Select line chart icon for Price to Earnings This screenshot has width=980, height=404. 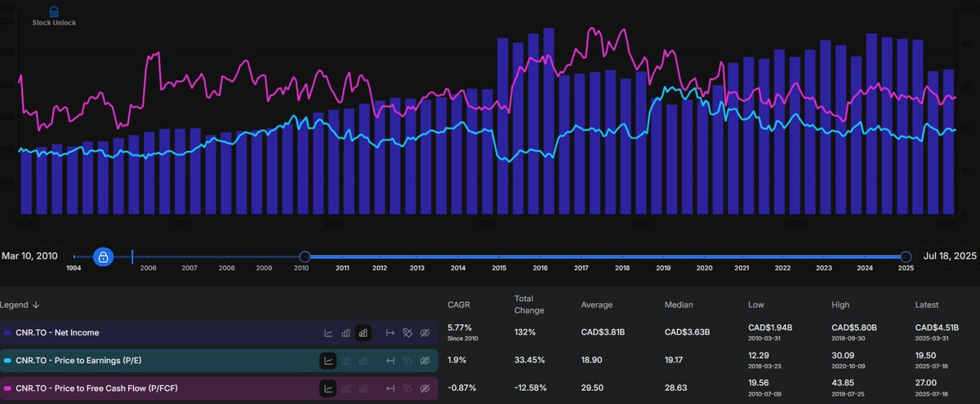pos(328,361)
